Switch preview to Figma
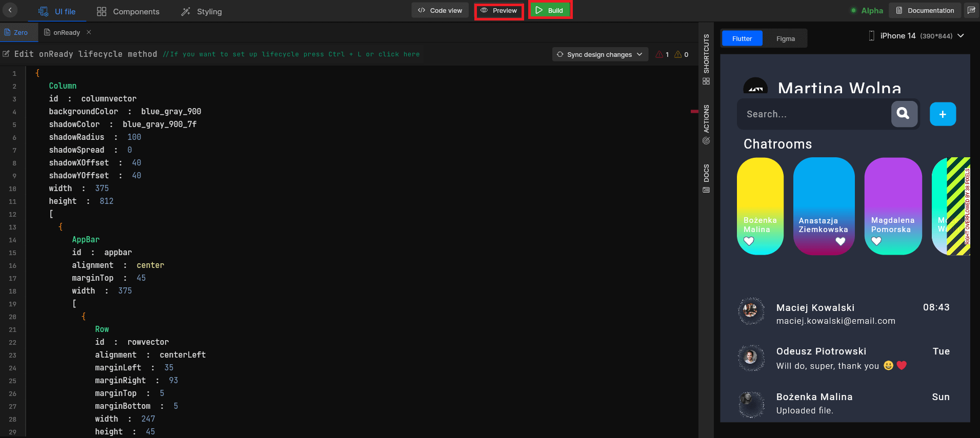 (785, 38)
